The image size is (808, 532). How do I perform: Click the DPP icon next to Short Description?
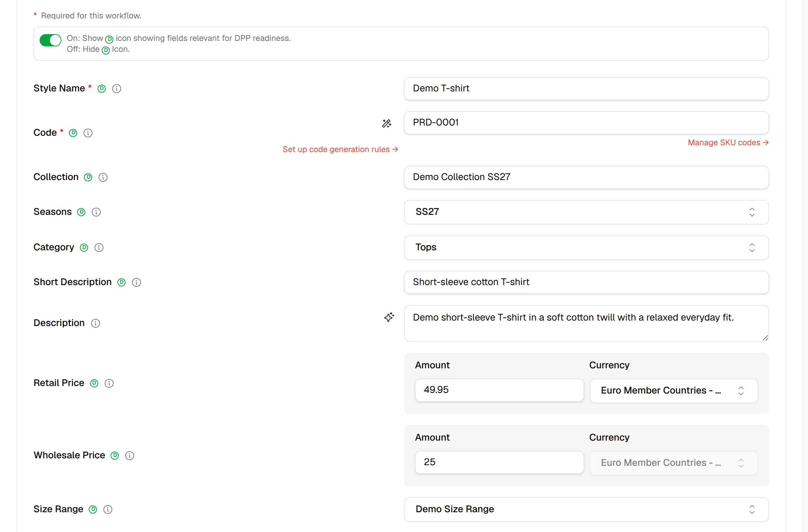[x=121, y=282]
